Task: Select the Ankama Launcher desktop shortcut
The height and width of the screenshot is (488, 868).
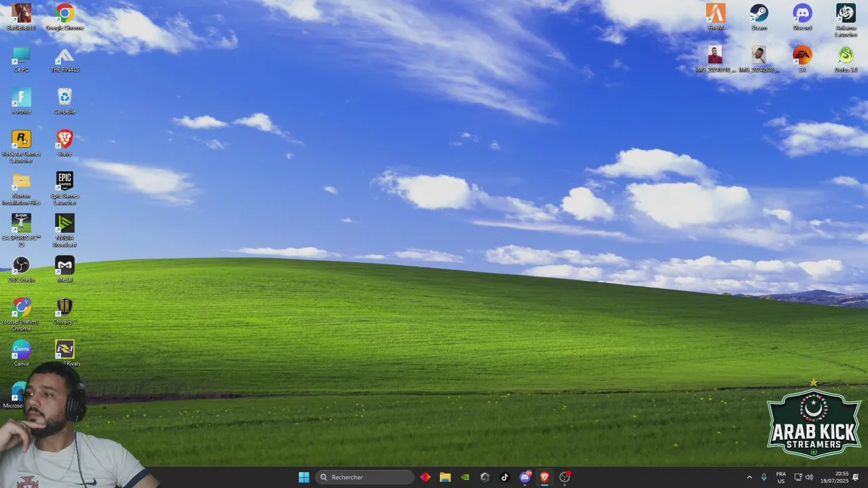Action: pyautogui.click(x=846, y=20)
